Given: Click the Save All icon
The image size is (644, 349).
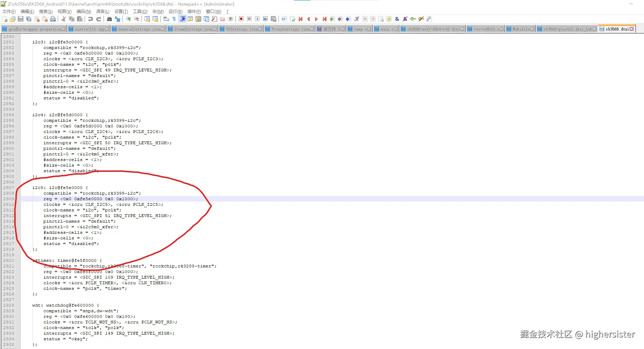Looking at the screenshot, I should (29, 19).
